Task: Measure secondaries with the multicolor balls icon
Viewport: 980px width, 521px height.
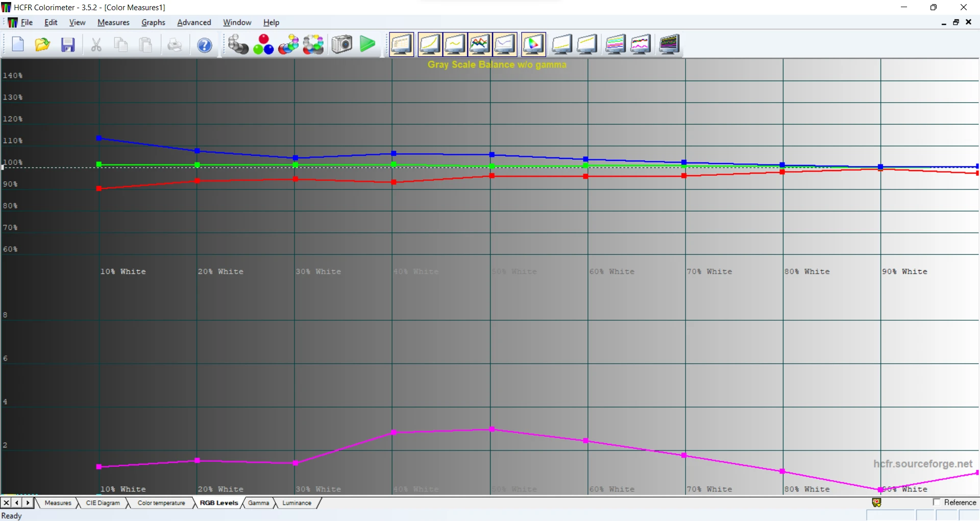Action: tap(288, 44)
